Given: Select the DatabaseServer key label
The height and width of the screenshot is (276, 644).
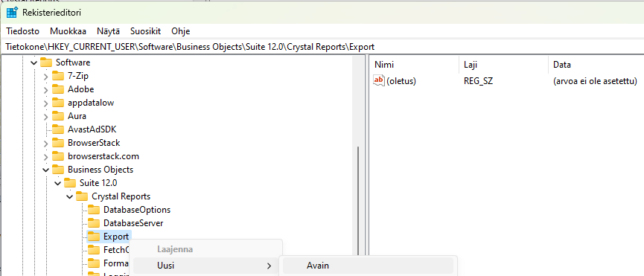Looking at the screenshot, I should pos(133,223).
